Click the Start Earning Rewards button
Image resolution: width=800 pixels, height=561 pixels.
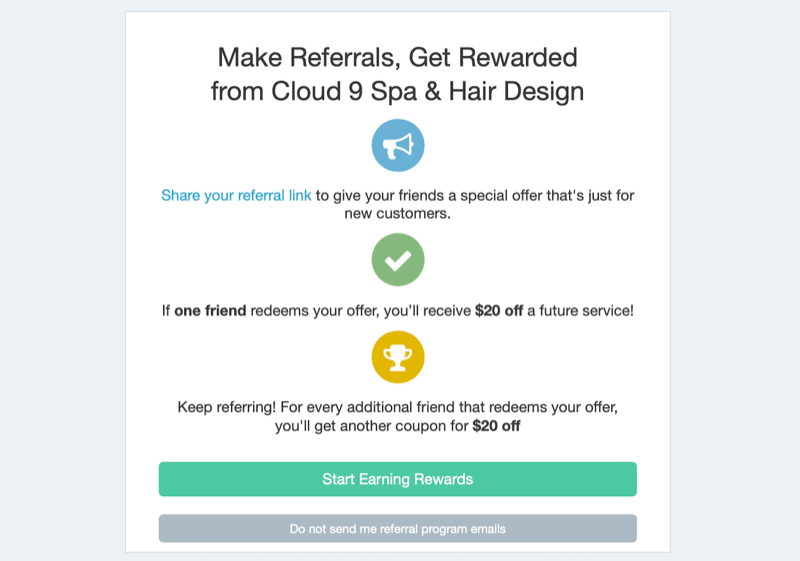(x=397, y=479)
